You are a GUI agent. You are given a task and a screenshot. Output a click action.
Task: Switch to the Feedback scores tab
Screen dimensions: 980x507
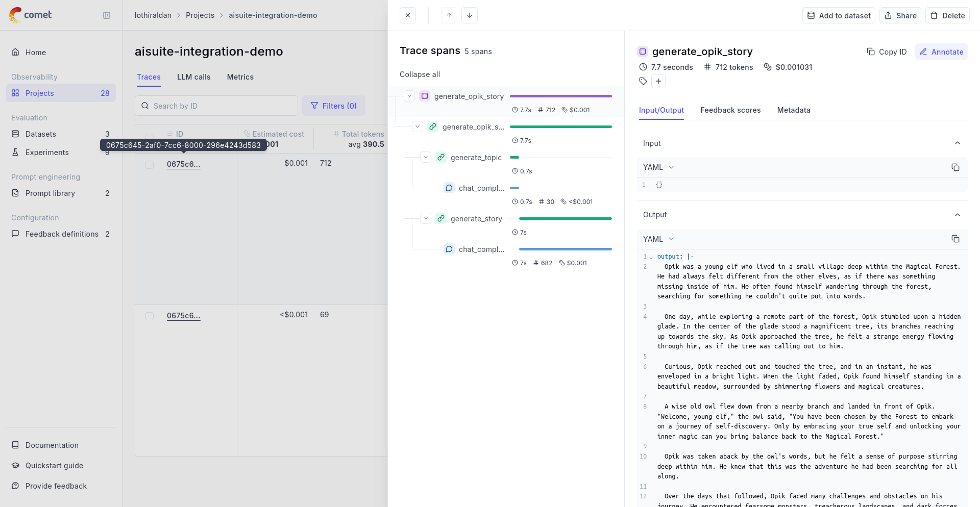tap(730, 110)
